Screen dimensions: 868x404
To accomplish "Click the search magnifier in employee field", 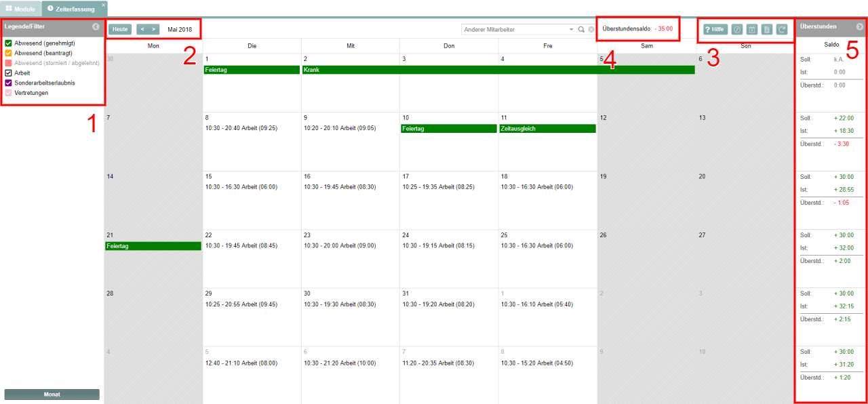I will 581,29.
